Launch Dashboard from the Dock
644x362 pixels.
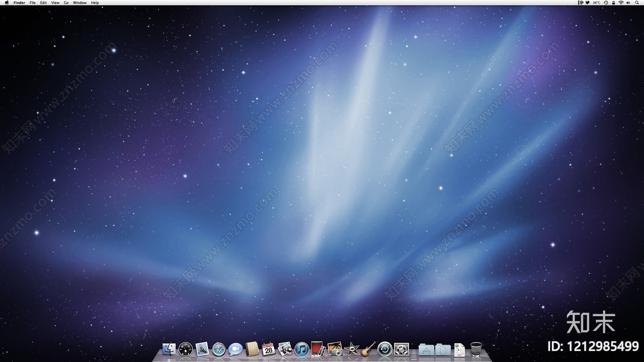tap(186, 349)
